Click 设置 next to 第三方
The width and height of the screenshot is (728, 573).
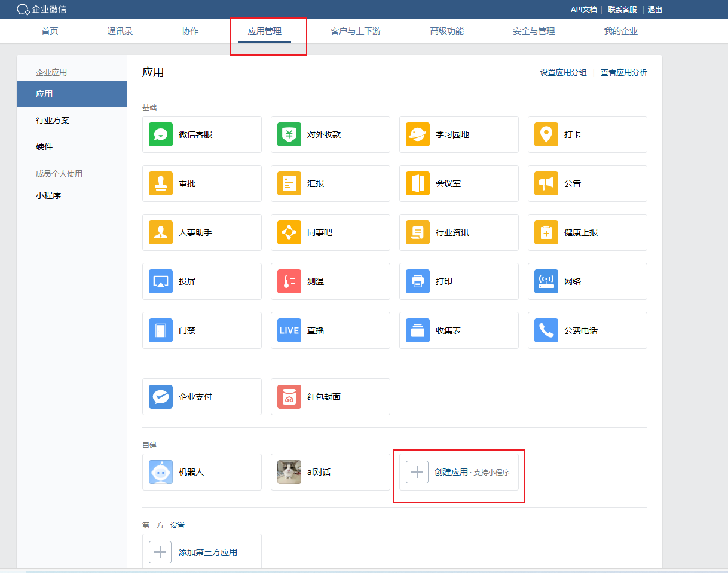coord(178,525)
